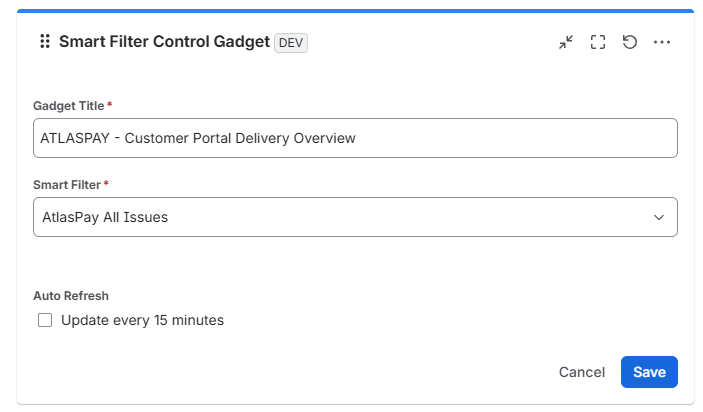Click the Auto Refresh section heading
Image resolution: width=703 pixels, height=412 pixels.
click(x=71, y=296)
